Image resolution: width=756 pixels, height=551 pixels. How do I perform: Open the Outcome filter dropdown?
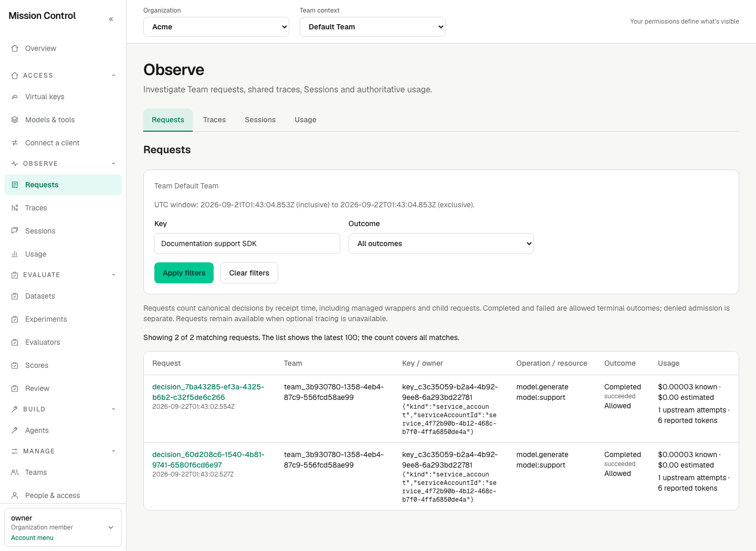coord(441,243)
